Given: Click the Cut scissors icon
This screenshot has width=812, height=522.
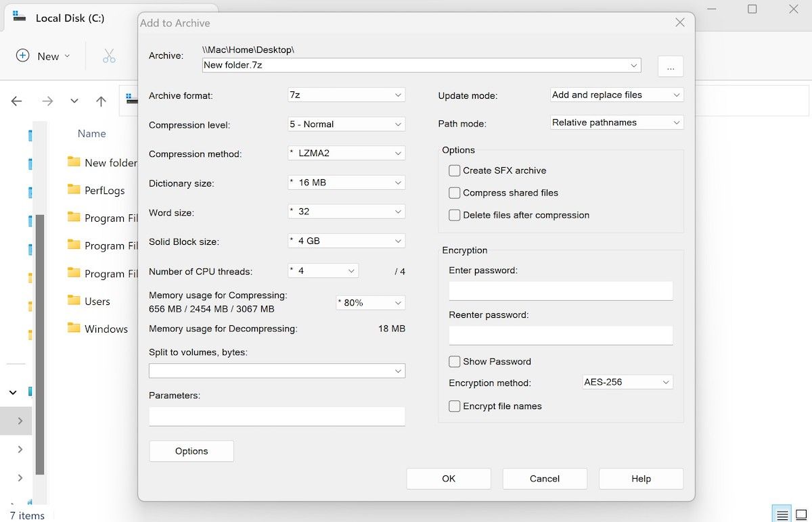Looking at the screenshot, I should tap(109, 56).
